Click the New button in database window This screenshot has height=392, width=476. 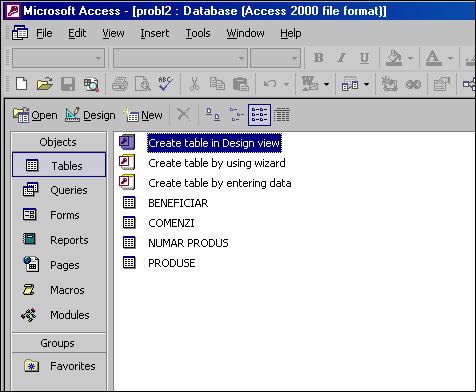[x=143, y=115]
